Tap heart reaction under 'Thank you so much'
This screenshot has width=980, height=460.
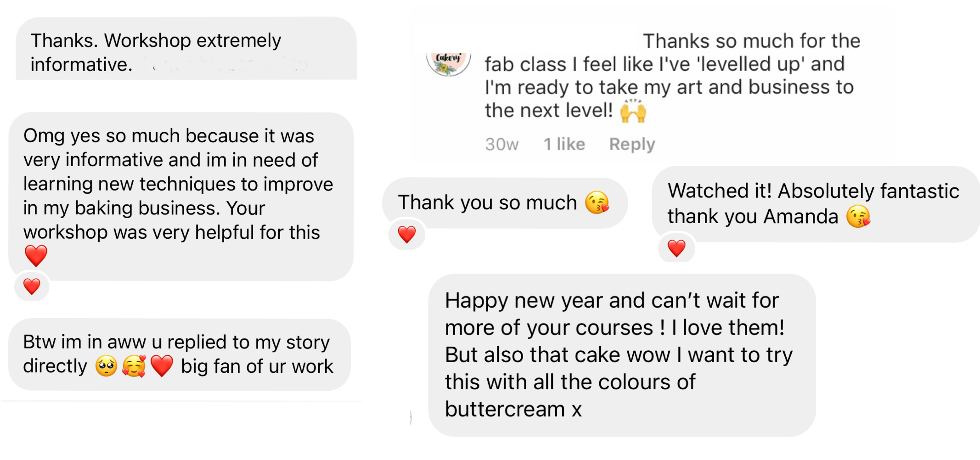pyautogui.click(x=407, y=235)
